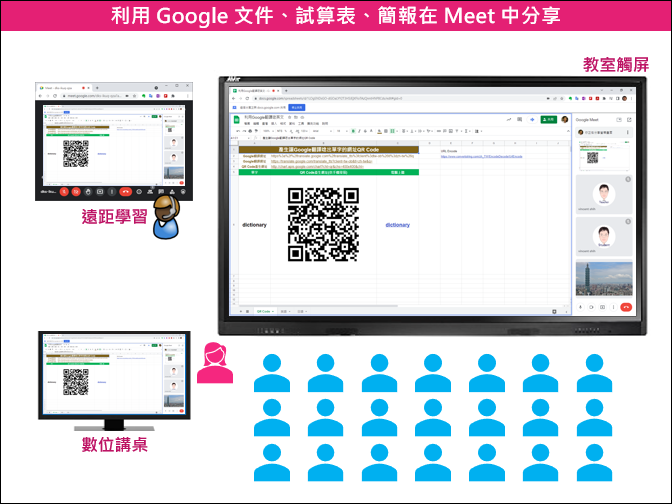Switch to second sheet tab after QR Code
This screenshot has width=672, height=504.
[x=285, y=311]
